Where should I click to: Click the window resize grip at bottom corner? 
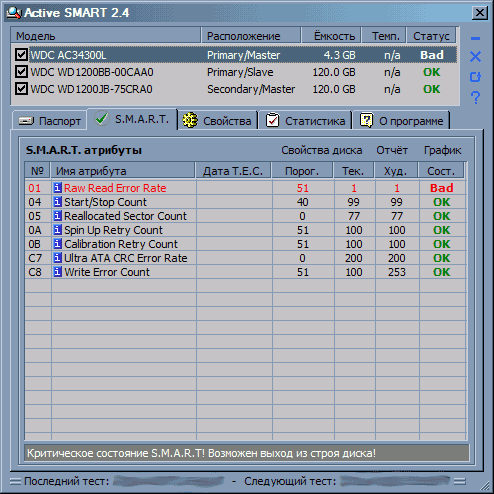point(486,486)
